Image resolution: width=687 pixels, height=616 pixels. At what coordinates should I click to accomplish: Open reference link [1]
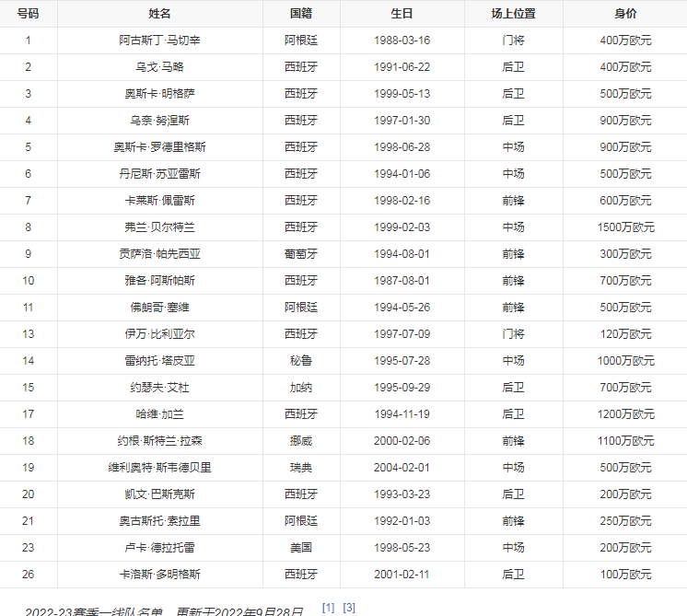(x=328, y=608)
